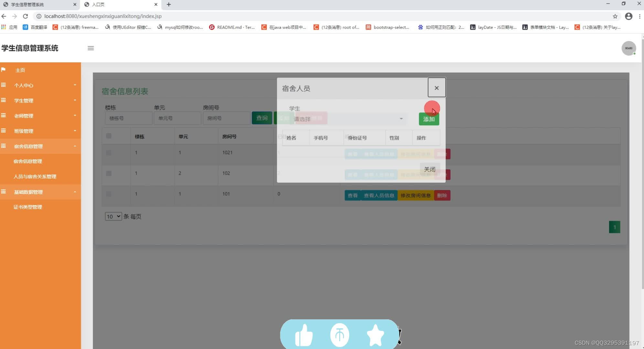The width and height of the screenshot is (644, 349).
Task: Click the flag icon beside 主页
Action: tap(4, 70)
